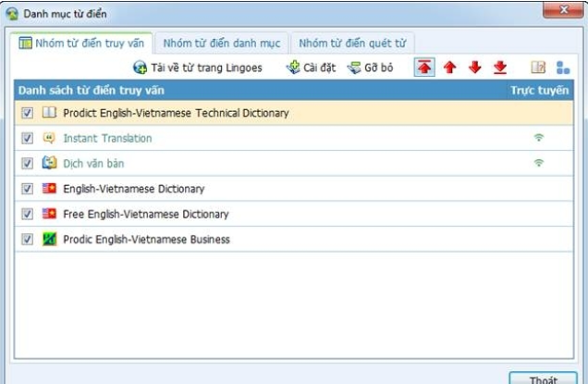Move dictionary to top with red arrow
The height and width of the screenshot is (384, 588).
[x=424, y=68]
